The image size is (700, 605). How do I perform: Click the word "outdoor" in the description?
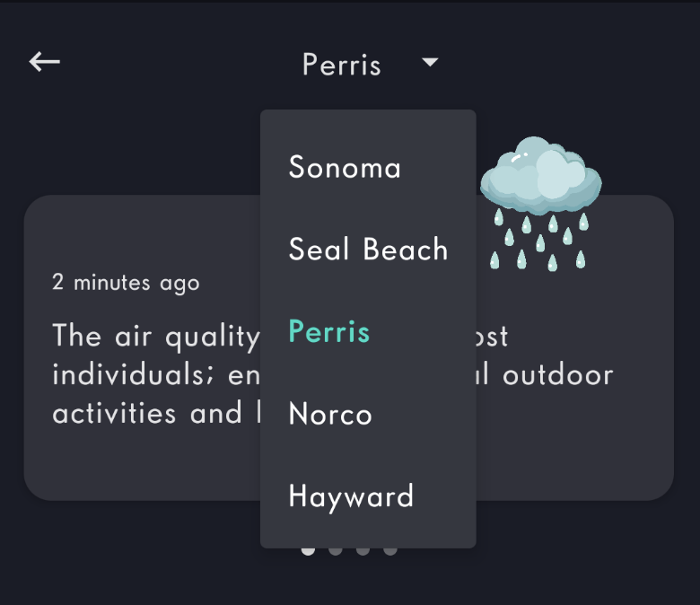[557, 374]
